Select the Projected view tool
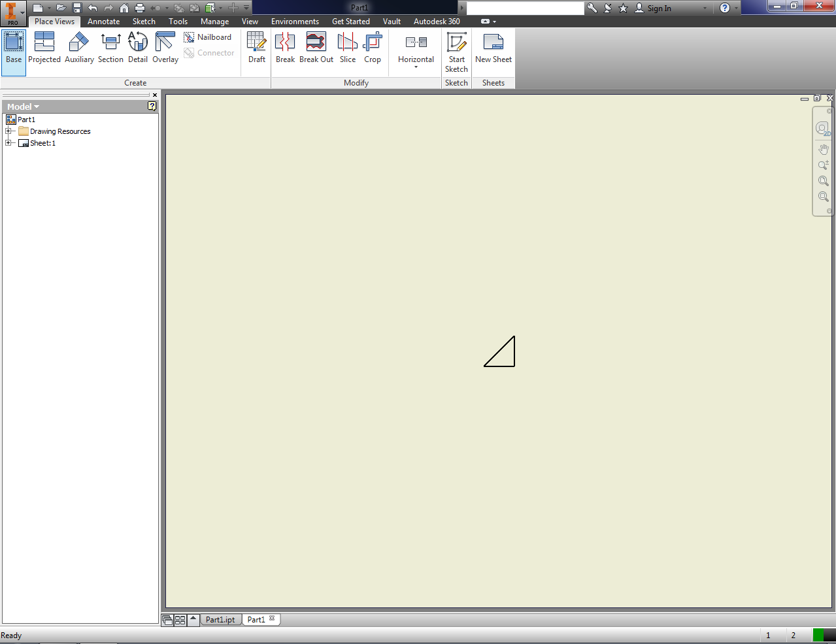 (44, 46)
